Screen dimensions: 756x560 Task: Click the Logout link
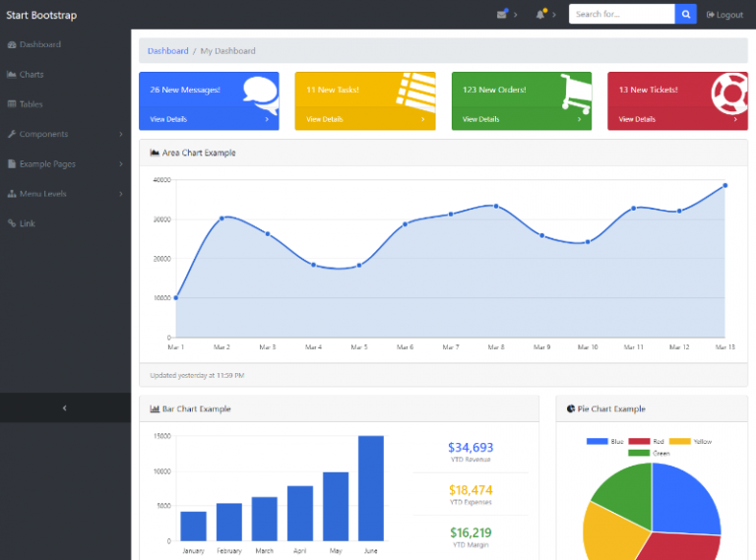pos(724,15)
